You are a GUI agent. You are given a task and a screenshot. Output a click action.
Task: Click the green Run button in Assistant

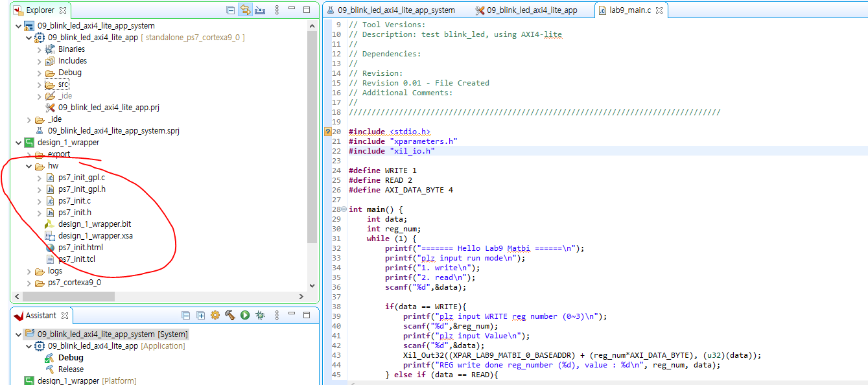click(x=245, y=316)
